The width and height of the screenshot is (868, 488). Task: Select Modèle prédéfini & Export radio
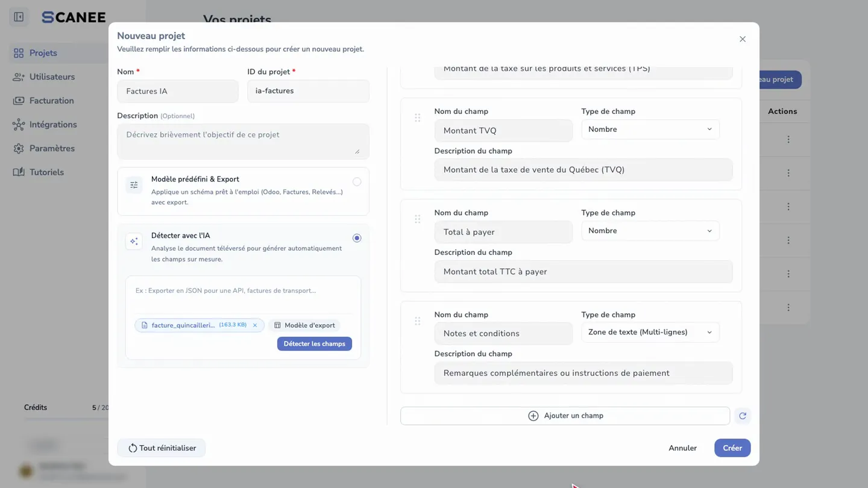[357, 182]
